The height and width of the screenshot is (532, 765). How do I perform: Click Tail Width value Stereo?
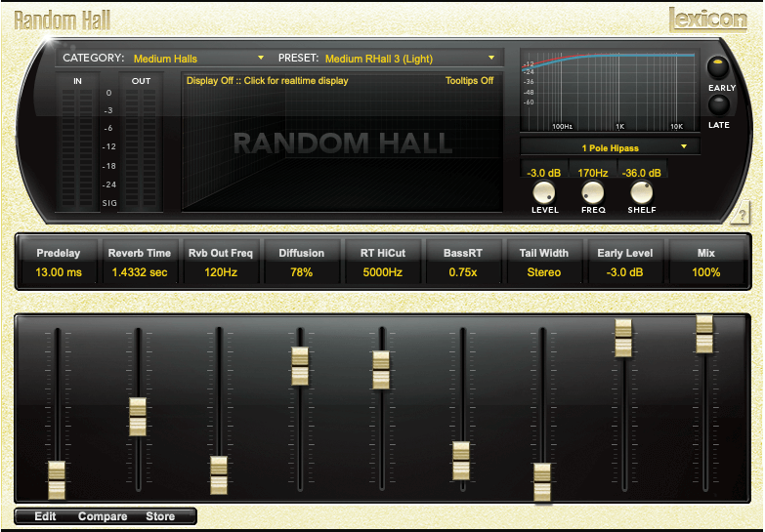point(544,272)
